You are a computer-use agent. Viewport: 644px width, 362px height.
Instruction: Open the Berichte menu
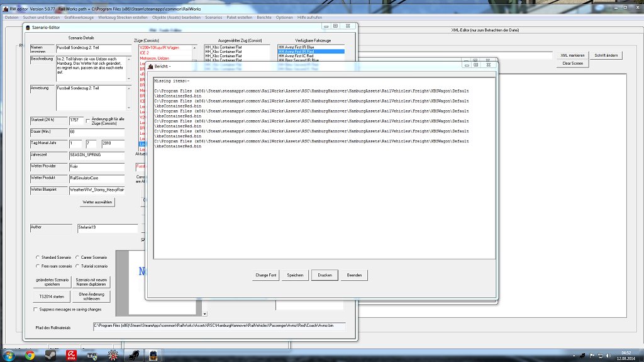tap(264, 18)
